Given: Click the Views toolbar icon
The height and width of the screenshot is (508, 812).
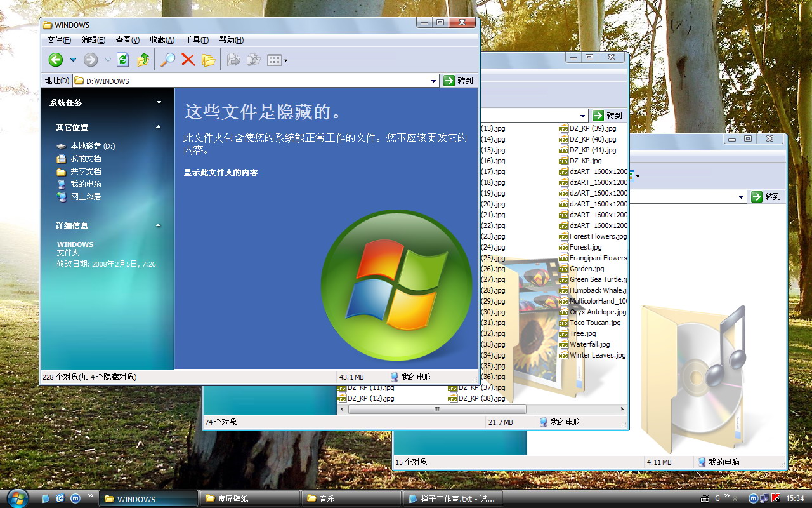Looking at the screenshot, I should click(x=274, y=60).
